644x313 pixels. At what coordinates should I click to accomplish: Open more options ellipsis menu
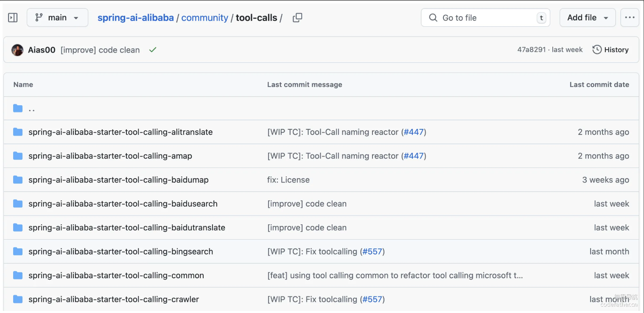point(630,18)
